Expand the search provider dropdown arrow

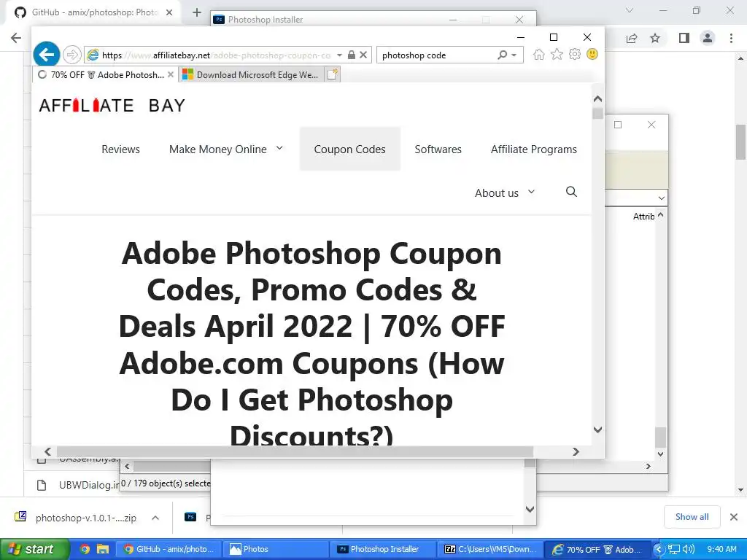pyautogui.click(x=514, y=55)
